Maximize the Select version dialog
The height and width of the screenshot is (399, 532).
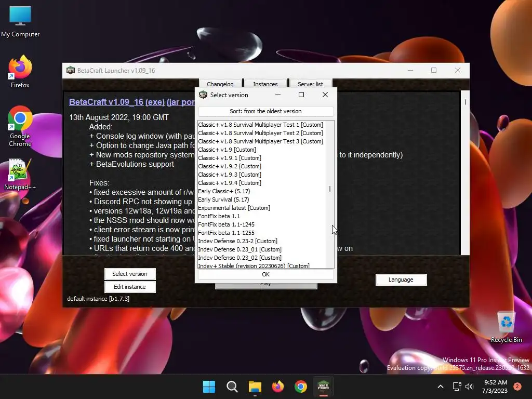pyautogui.click(x=301, y=95)
